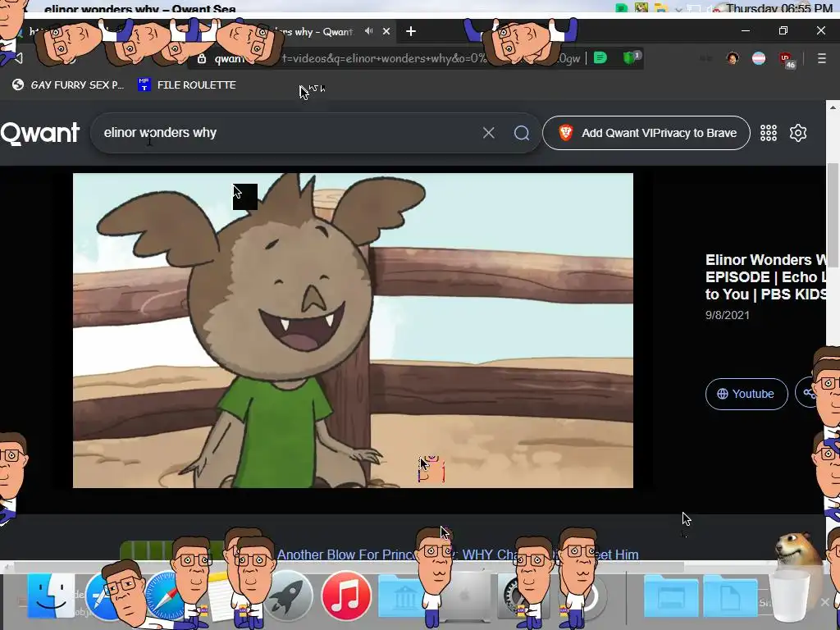
Task: Click green speech-bubble icon in address bar
Action: coord(600,57)
